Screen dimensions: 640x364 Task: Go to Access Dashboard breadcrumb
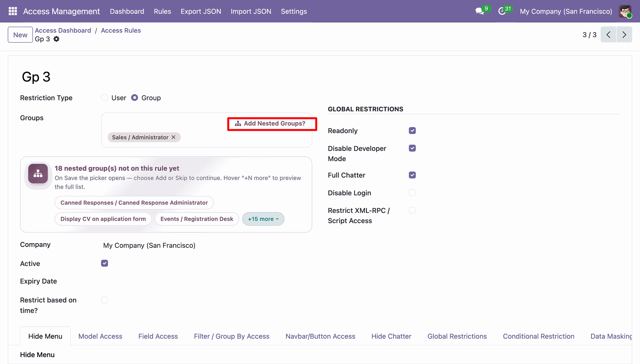click(63, 30)
